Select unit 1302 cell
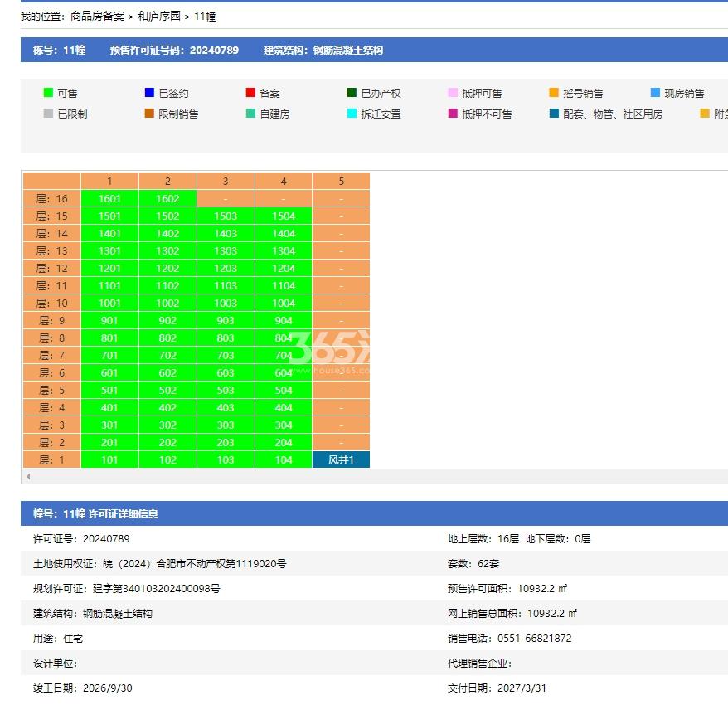728x705 pixels. (x=167, y=250)
